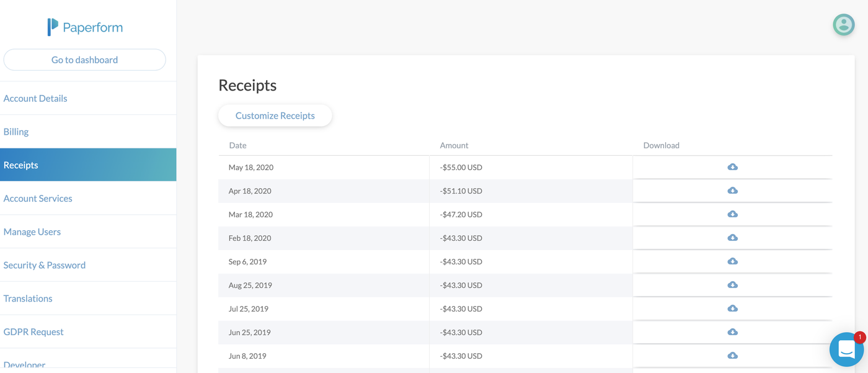Image resolution: width=868 pixels, height=373 pixels.
Task: Download the Feb 18, 2020 receipt
Action: point(732,238)
